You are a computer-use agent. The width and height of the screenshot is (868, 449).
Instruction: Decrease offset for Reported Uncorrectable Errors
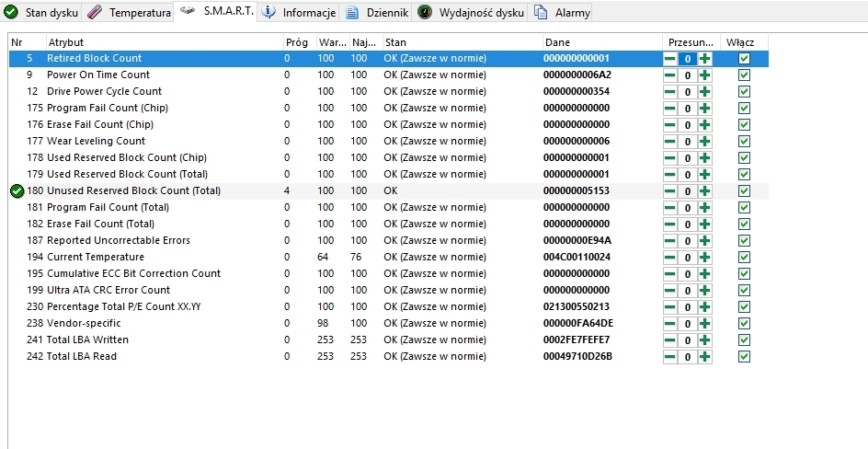(669, 241)
